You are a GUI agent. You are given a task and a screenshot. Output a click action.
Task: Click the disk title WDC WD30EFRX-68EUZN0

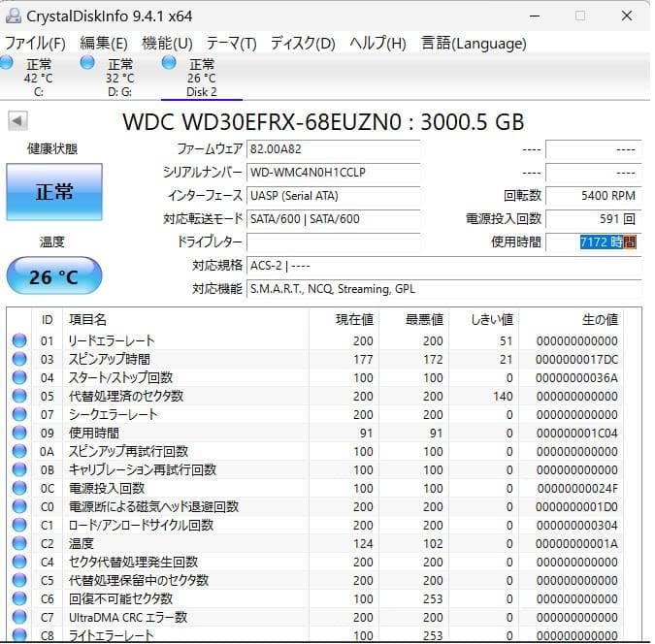point(323,121)
